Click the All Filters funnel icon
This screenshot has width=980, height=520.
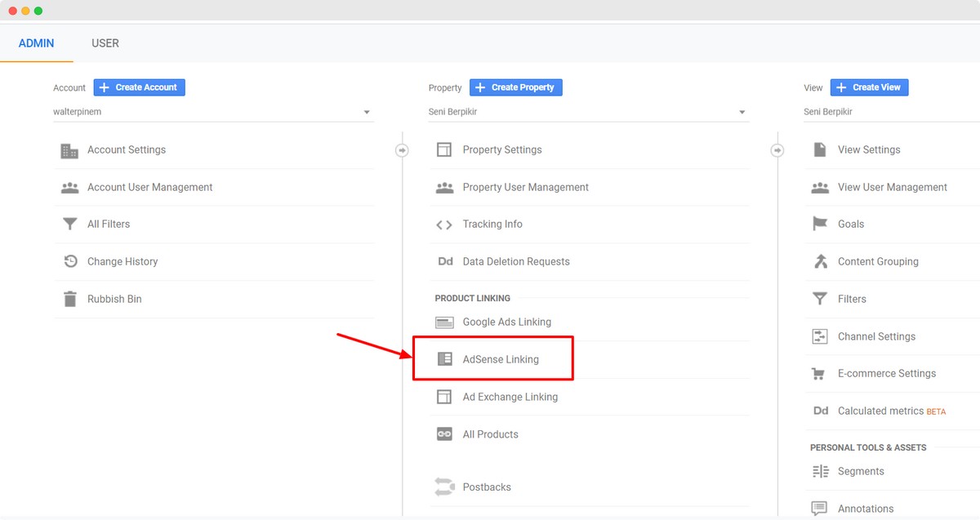click(x=69, y=224)
